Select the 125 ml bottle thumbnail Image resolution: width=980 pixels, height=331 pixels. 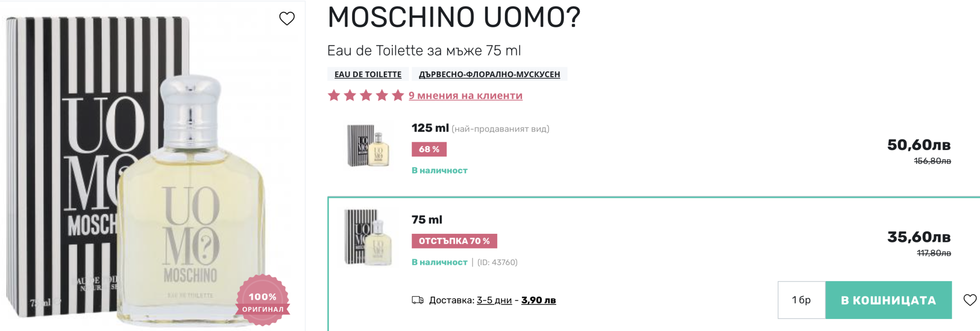point(368,146)
